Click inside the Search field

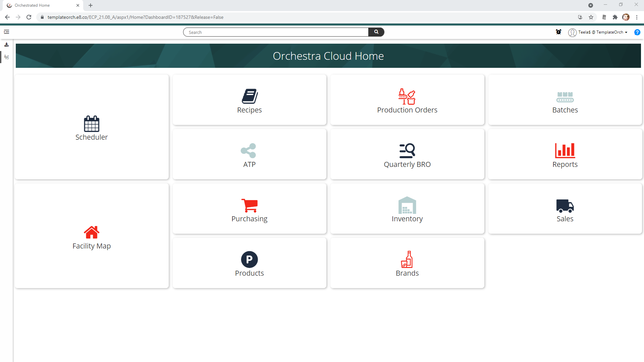pos(275,32)
